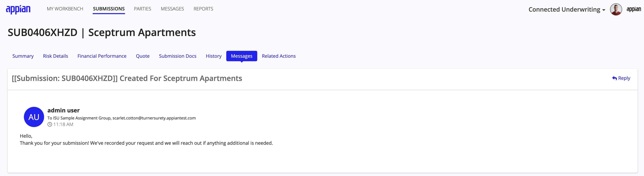
Task: Open the Related Actions tab
Action: (x=279, y=56)
